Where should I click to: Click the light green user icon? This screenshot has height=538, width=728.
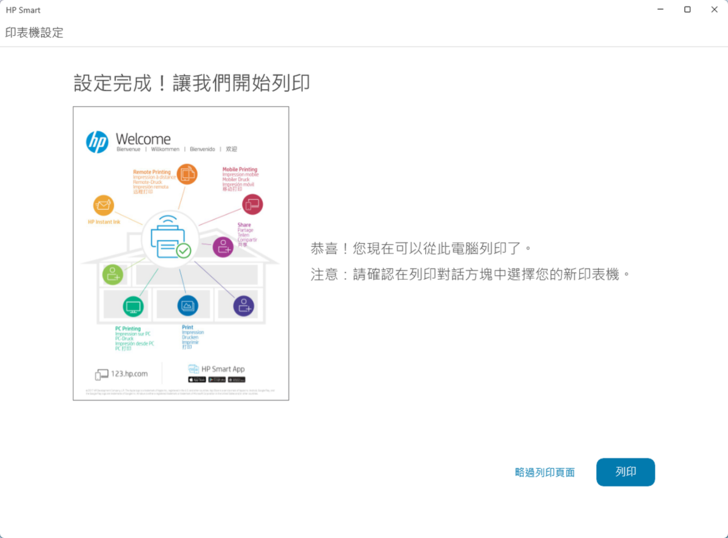113,274
